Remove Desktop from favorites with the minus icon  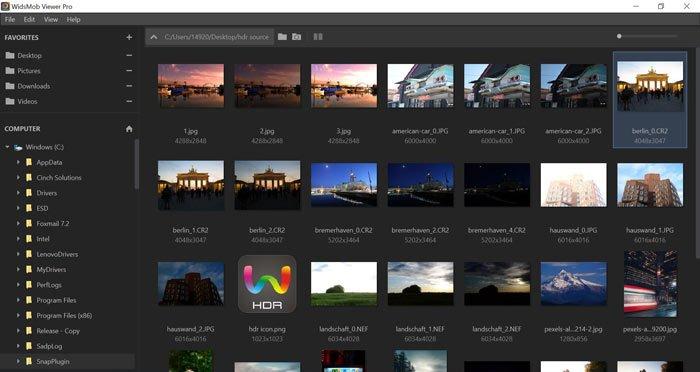(129, 55)
